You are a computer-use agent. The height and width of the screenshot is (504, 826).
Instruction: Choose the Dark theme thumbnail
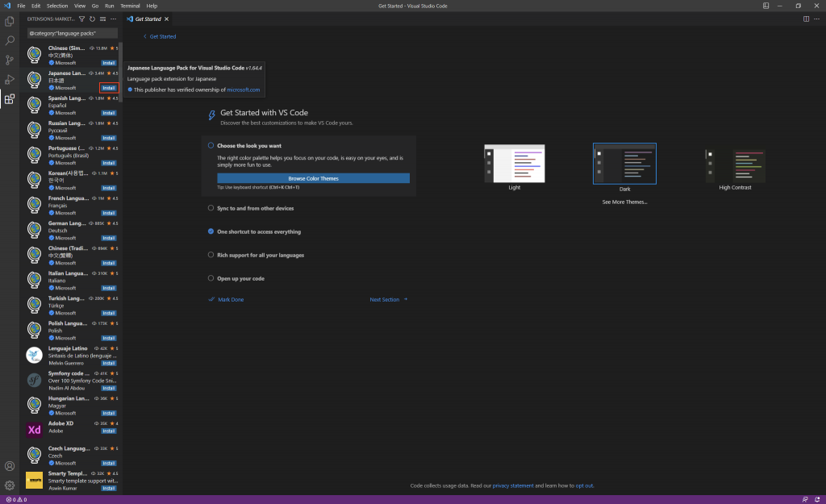[x=625, y=164]
